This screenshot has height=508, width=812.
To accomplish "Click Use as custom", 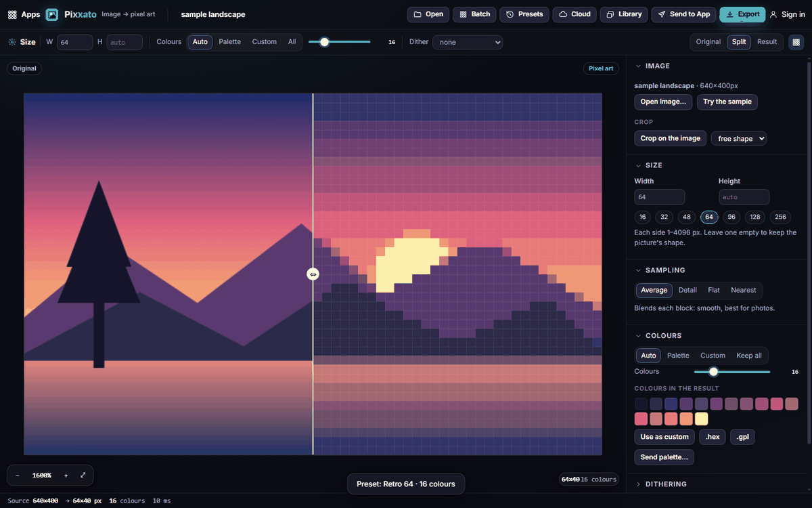I will (664, 437).
